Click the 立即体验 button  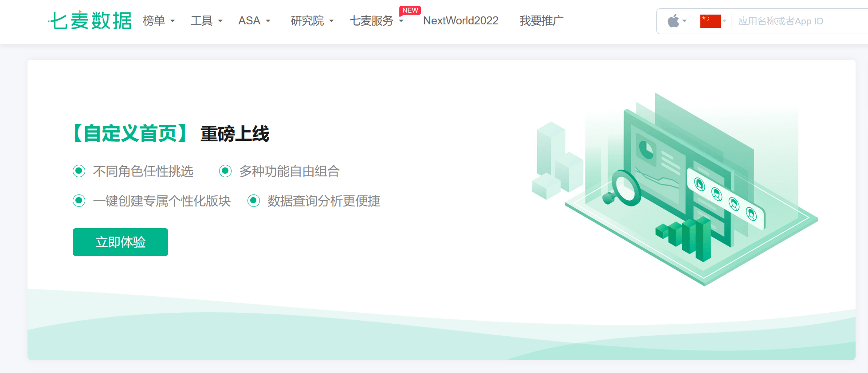120,242
